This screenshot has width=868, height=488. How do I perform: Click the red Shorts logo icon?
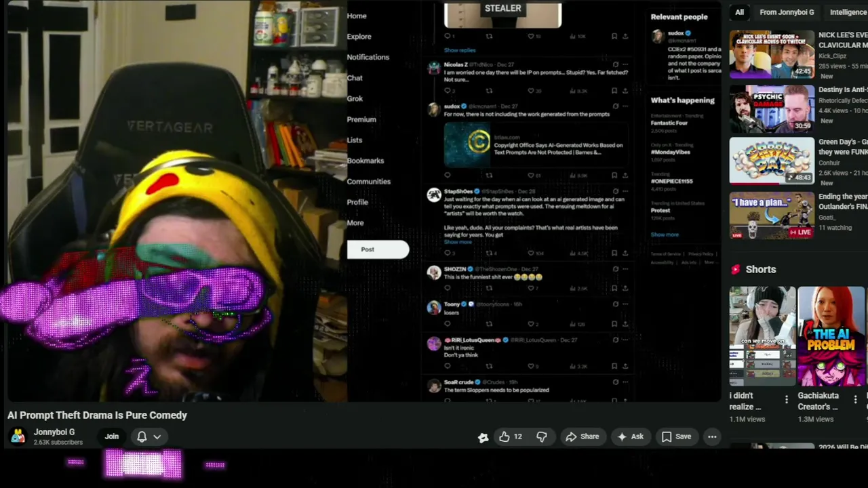pyautogui.click(x=736, y=269)
